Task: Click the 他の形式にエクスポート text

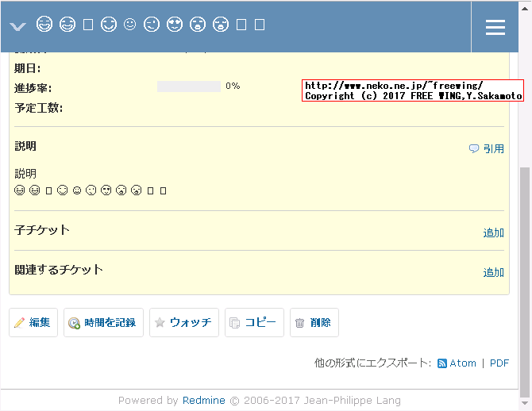Action: point(372,363)
